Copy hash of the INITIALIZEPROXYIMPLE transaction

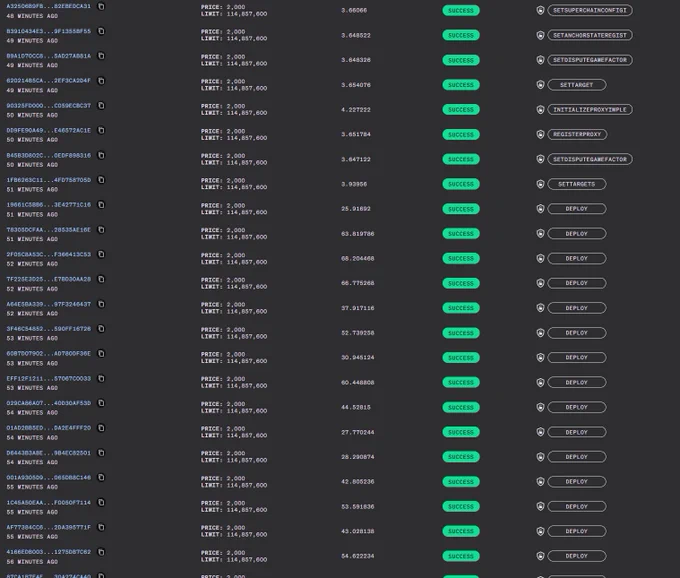pyautogui.click(x=101, y=105)
